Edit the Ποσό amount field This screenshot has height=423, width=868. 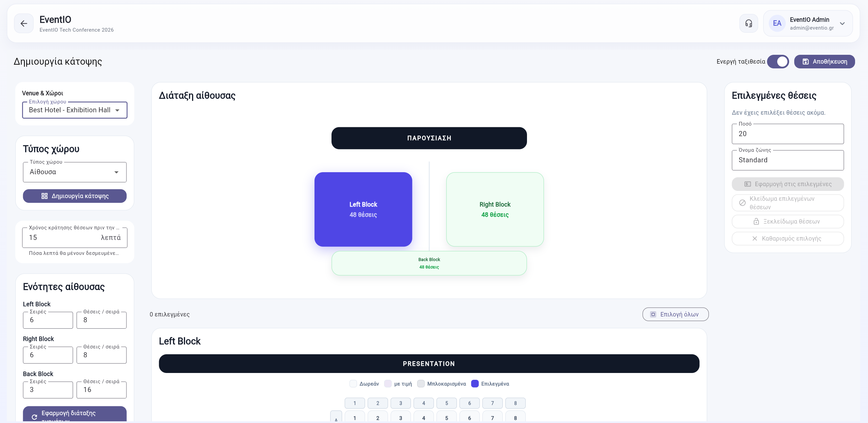(787, 134)
